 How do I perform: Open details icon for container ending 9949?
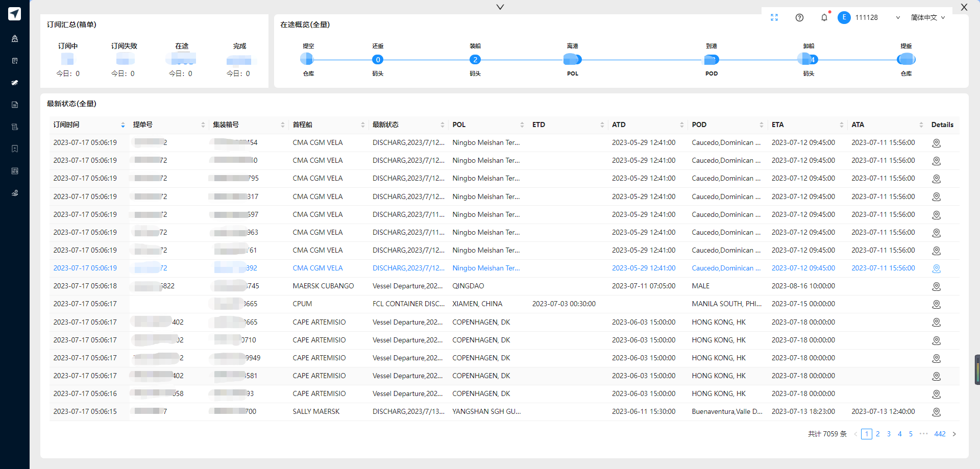tap(936, 358)
